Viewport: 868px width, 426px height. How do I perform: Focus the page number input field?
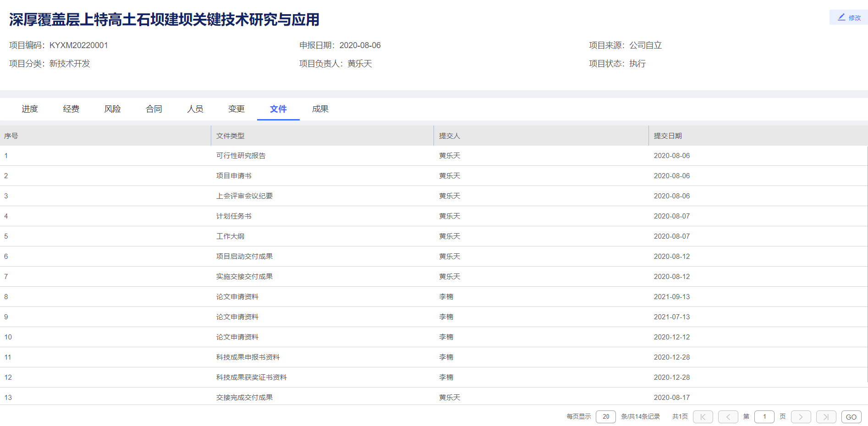pos(764,417)
